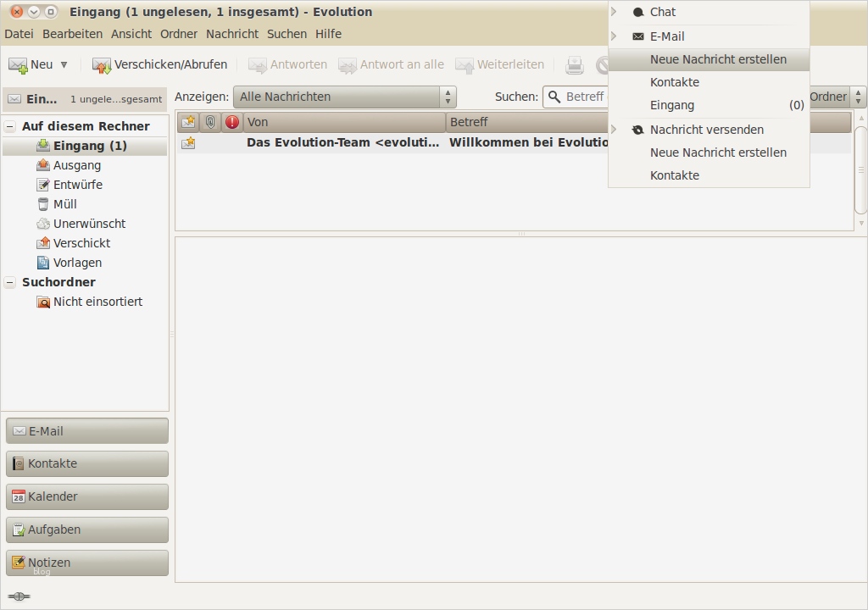Switch to the Aufgaben view button
The image size is (868, 610).
pos(87,530)
